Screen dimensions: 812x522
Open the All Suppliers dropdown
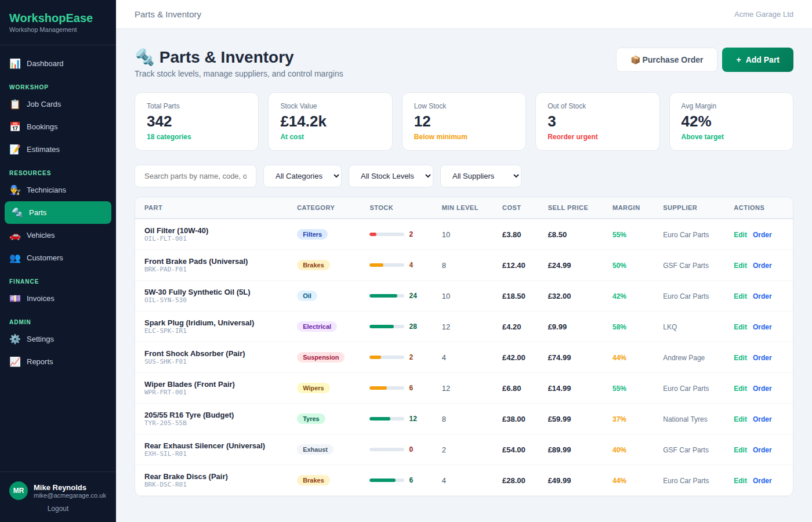(480, 176)
